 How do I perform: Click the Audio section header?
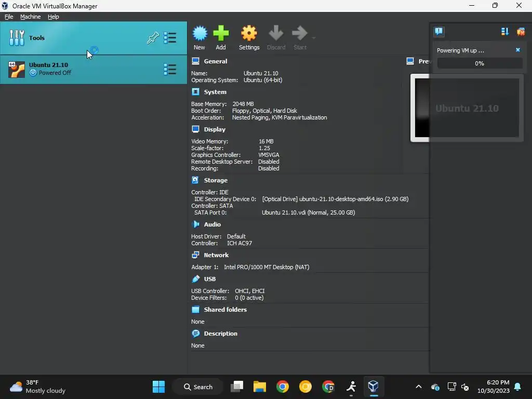click(212, 224)
